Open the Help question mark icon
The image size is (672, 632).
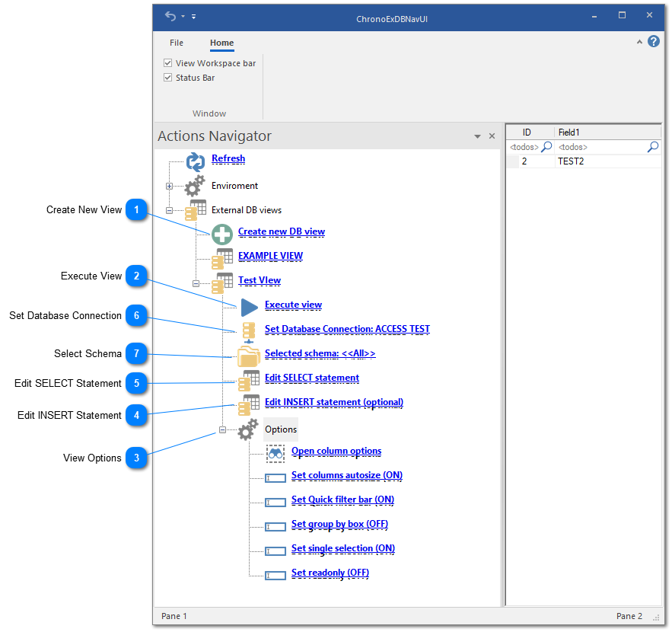point(654,41)
